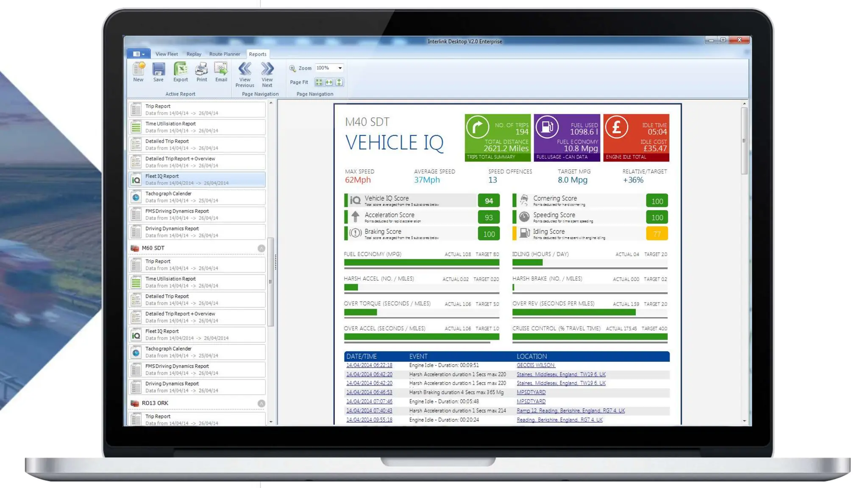Click the first Page Fit icon
Image resolution: width=868 pixels, height=488 pixels.
[319, 82]
